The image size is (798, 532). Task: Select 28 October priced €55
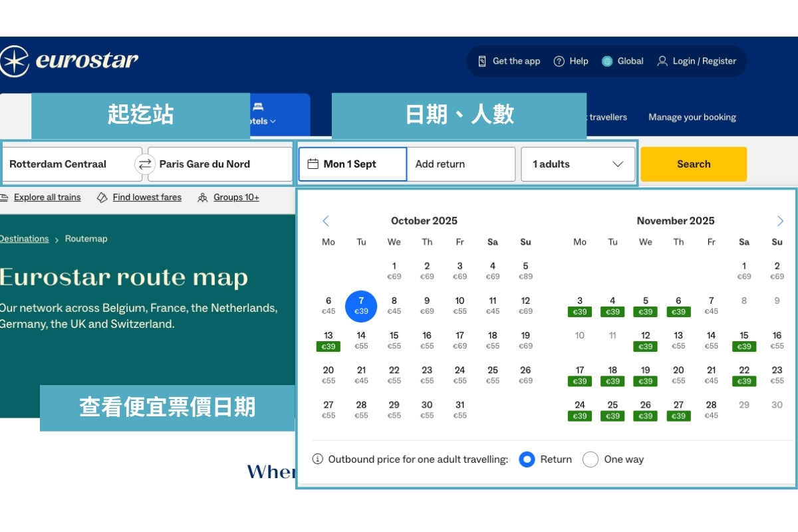pos(361,410)
